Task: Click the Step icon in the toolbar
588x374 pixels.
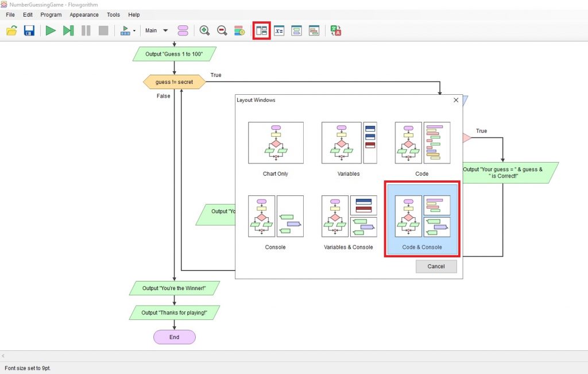Action: coord(68,30)
